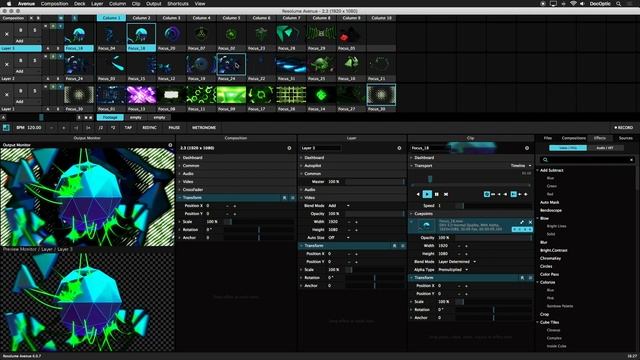Open the Apple menu
The height and width of the screenshot is (360, 640).
point(9,4)
